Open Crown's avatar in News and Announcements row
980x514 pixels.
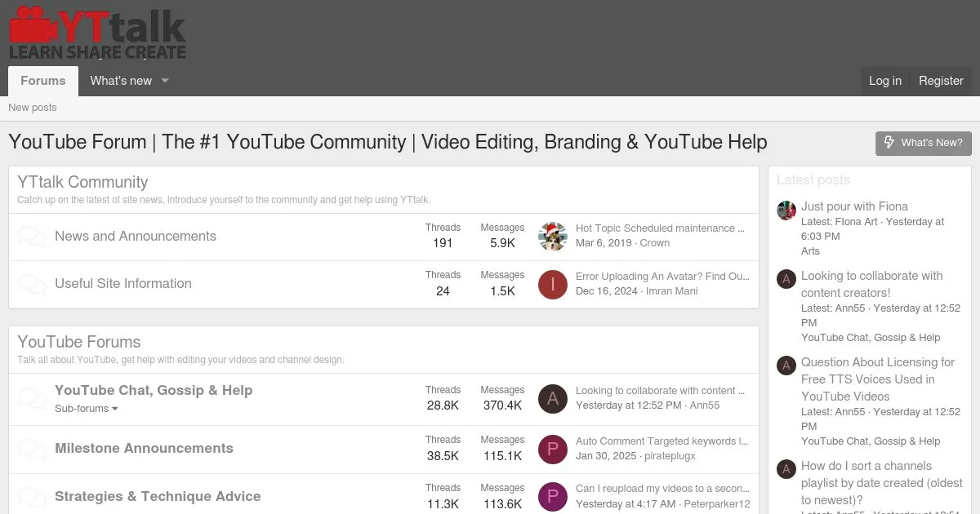(x=553, y=236)
